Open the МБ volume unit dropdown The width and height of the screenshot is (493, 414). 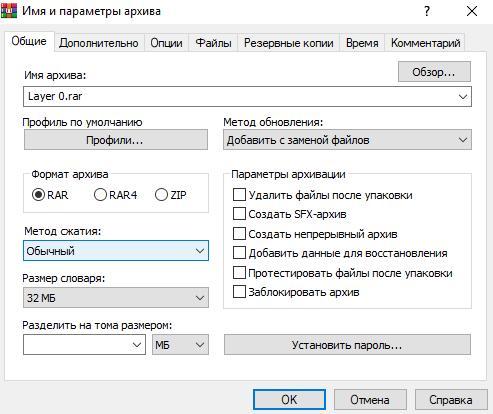click(x=180, y=345)
